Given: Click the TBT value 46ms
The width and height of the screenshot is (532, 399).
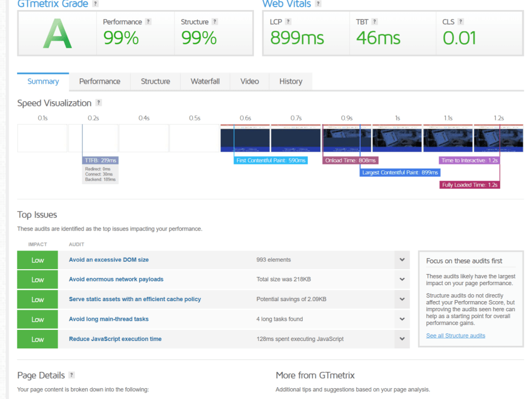Looking at the screenshot, I should pyautogui.click(x=378, y=38).
